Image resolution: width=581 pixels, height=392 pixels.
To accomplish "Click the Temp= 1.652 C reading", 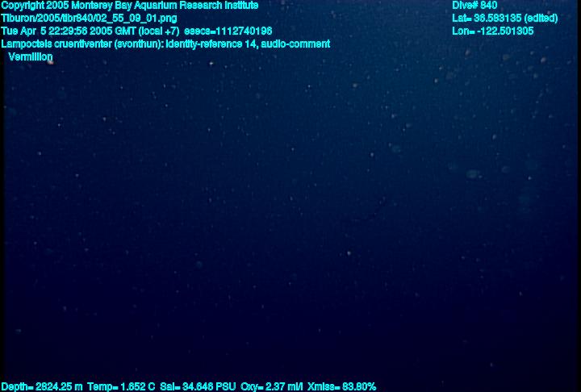I will click(121, 387).
